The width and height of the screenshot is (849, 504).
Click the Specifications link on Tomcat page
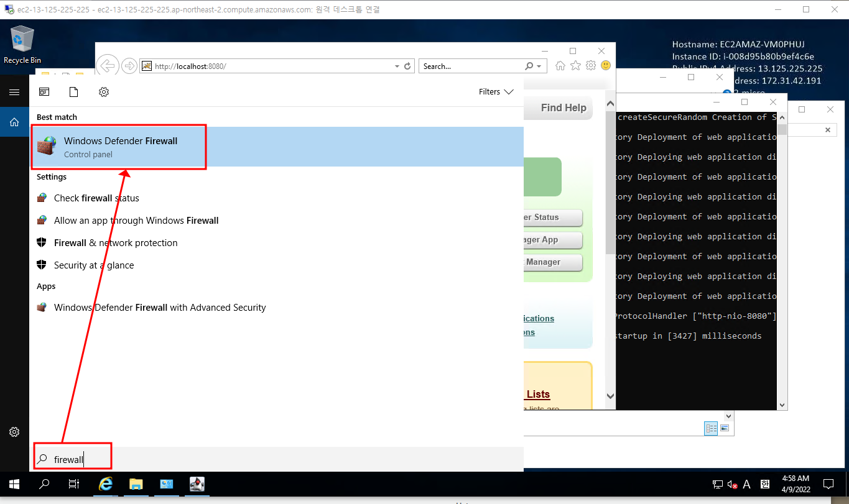(x=539, y=318)
